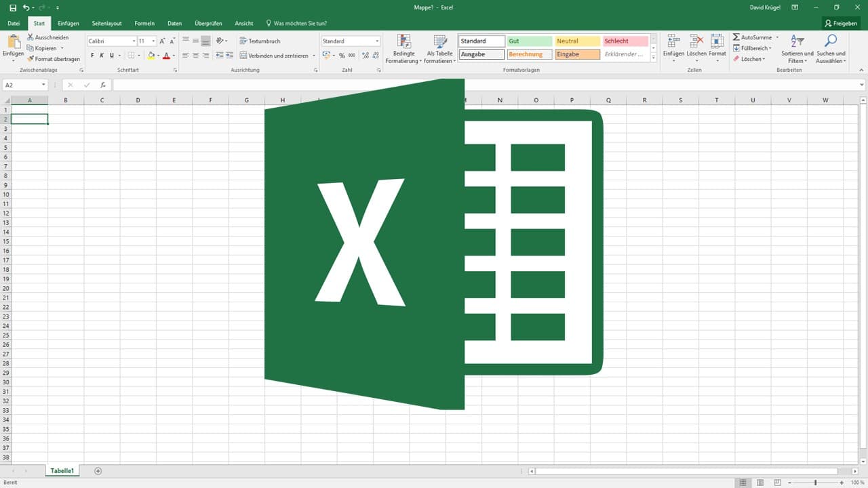Image resolution: width=868 pixels, height=488 pixels.
Task: Switch to the Formeln tab
Action: [x=144, y=23]
